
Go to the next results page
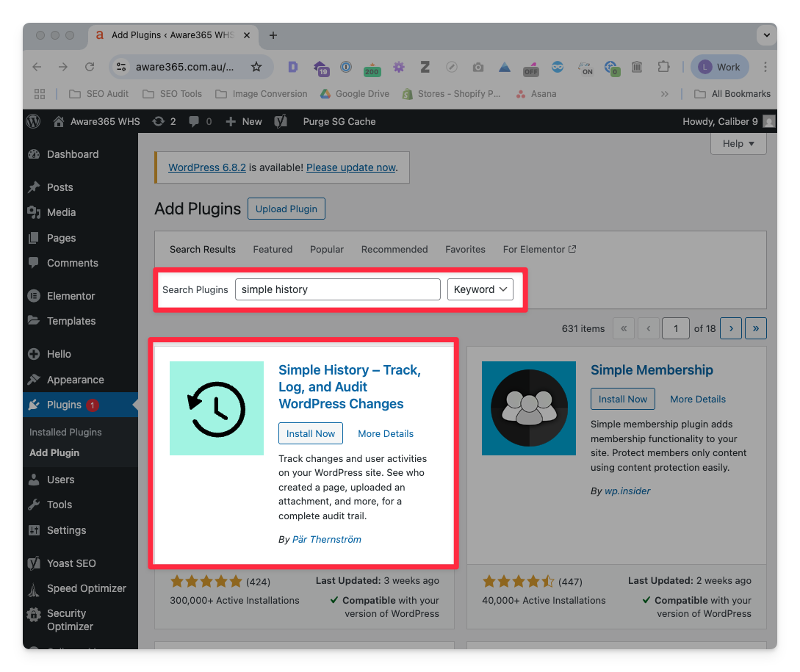click(x=731, y=328)
